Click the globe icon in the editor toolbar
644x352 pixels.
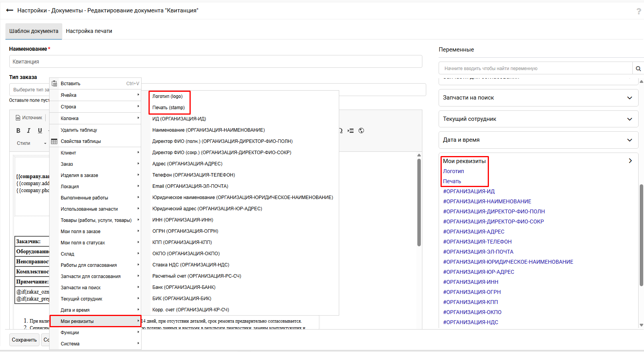coord(361,130)
